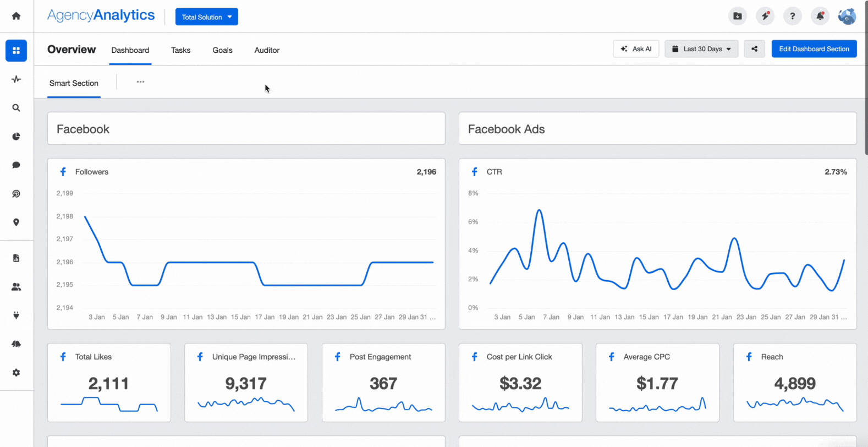Screen dimensions: 868x447
Task: Open the settings gear in the sidebar
Action: click(16, 373)
